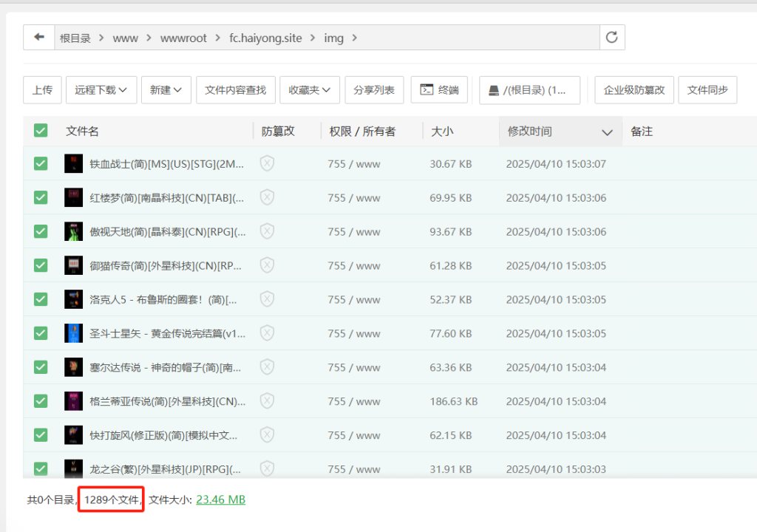Click the 上传 upload button
This screenshot has width=757, height=532.
(x=42, y=89)
